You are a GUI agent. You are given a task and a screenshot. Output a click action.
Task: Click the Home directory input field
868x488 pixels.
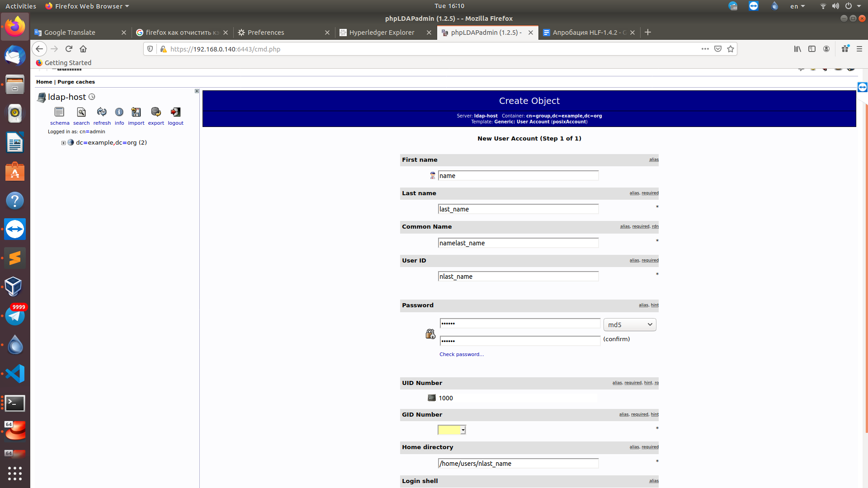tap(518, 463)
